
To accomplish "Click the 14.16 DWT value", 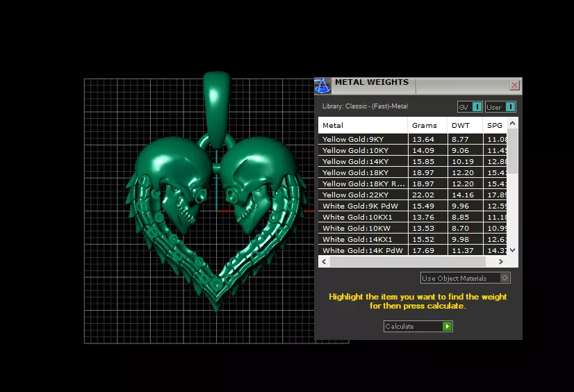I will click(463, 195).
